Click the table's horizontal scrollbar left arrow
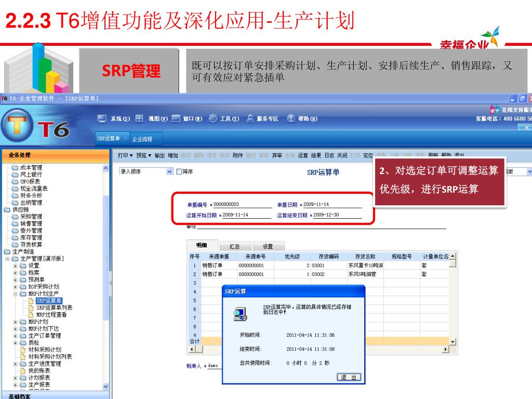 click(x=192, y=349)
